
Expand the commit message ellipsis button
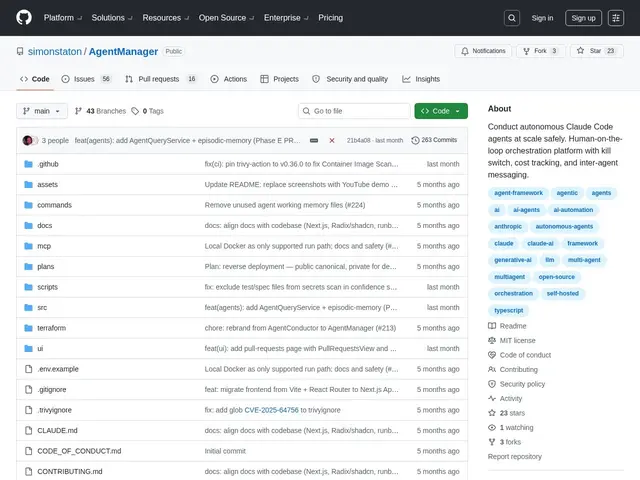(x=314, y=140)
